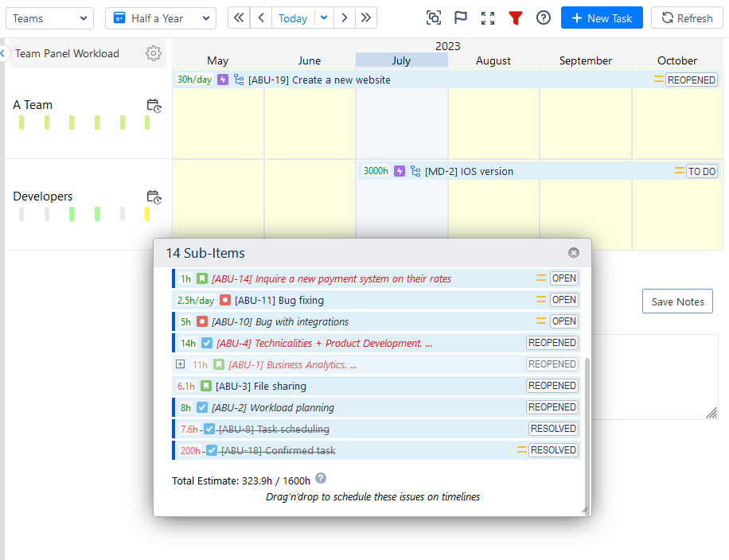Open Team Panel Workload settings gear
Image resolution: width=729 pixels, height=560 pixels.
[x=154, y=53]
